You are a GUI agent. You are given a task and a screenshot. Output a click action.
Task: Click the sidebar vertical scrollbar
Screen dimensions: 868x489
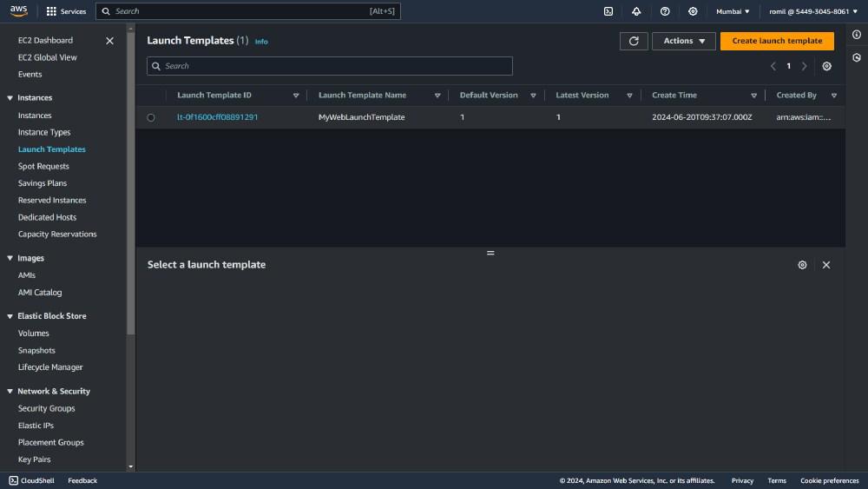pyautogui.click(x=131, y=182)
